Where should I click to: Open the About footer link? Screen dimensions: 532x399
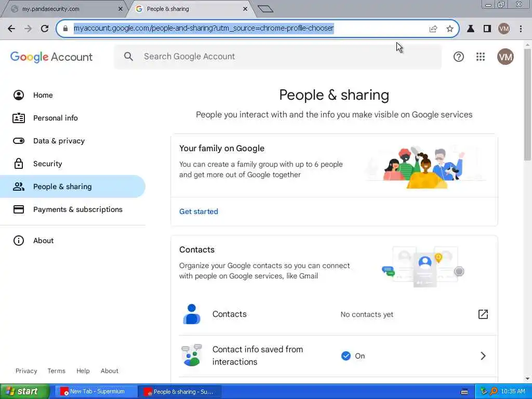[x=109, y=371]
